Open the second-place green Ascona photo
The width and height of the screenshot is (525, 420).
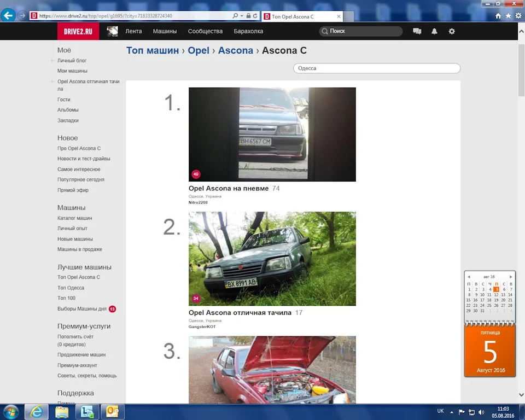coord(272,259)
